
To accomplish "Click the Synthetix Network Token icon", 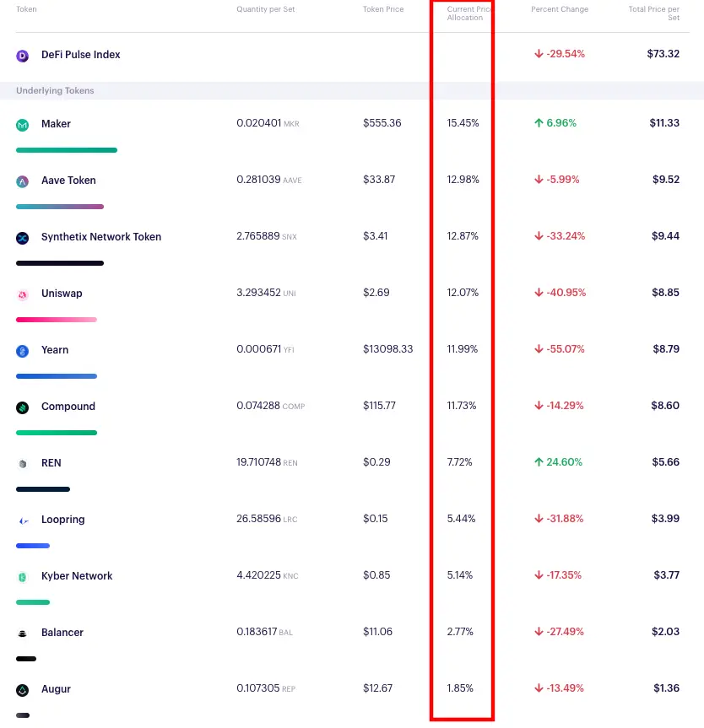I will click(x=22, y=238).
